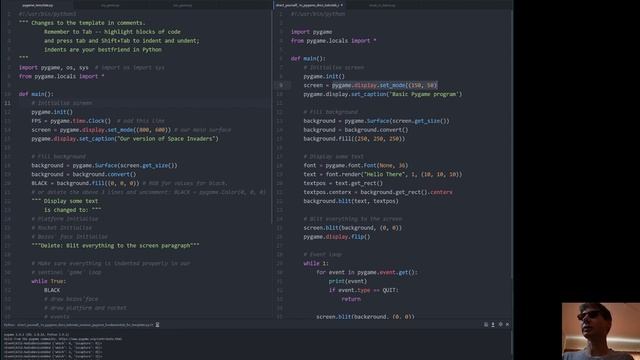Click the 'background.blit(text, textpos)' line
Viewport: 640px width, 360px height.
(351, 201)
